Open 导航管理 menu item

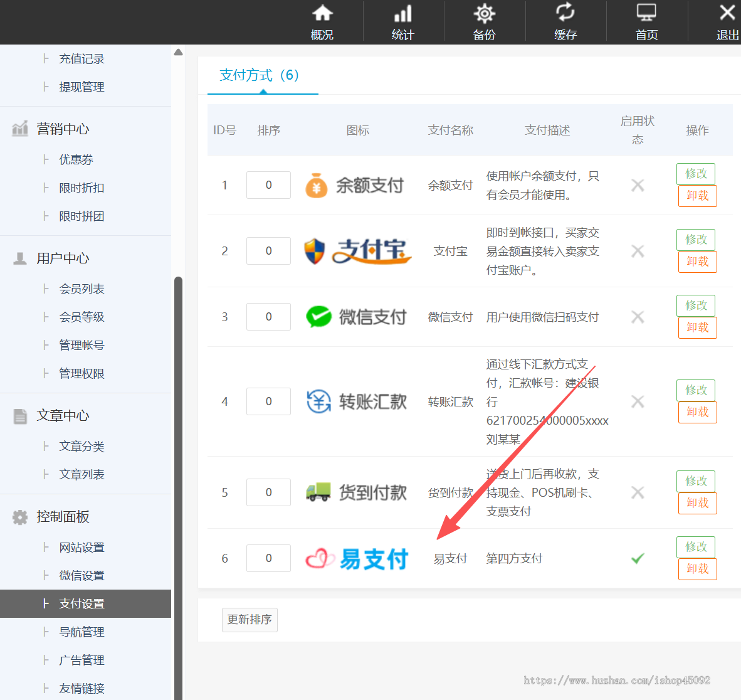coord(81,632)
